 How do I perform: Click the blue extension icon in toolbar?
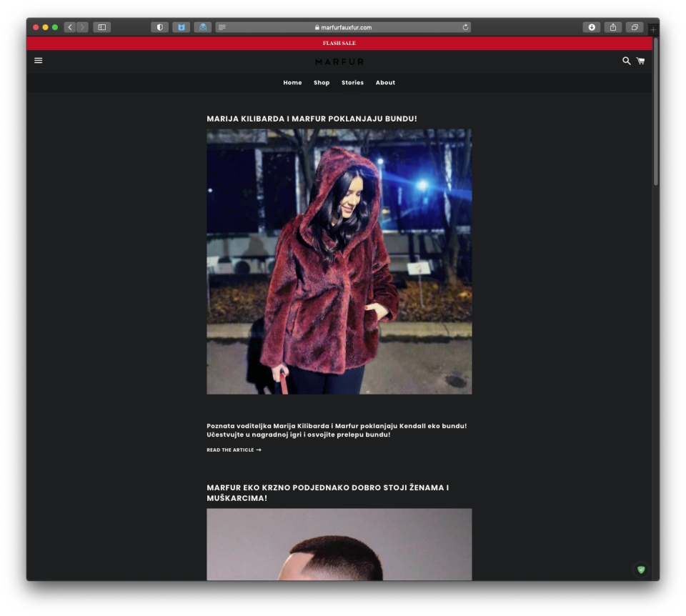pos(181,27)
